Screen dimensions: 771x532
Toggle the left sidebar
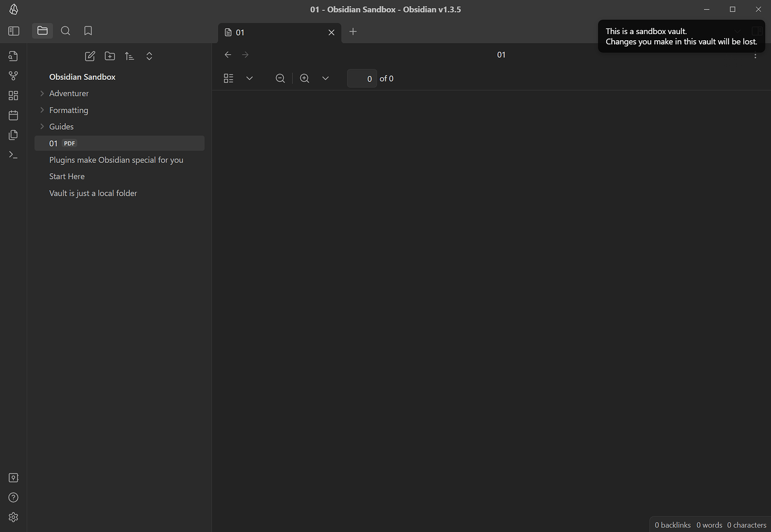[x=13, y=31]
